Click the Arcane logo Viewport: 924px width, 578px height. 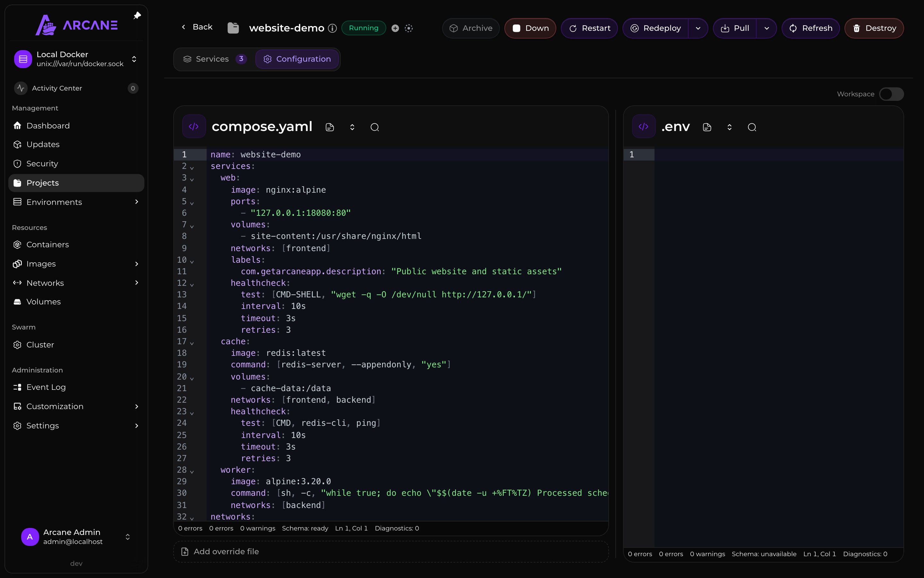click(76, 25)
